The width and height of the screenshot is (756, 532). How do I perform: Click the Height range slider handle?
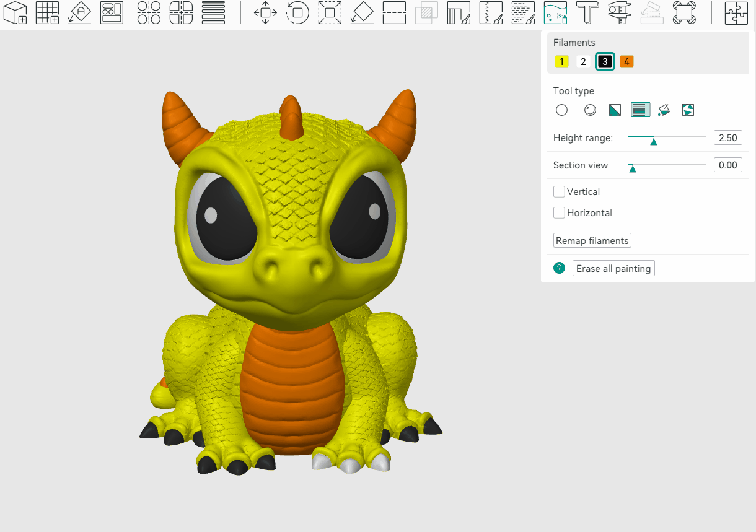coord(653,141)
